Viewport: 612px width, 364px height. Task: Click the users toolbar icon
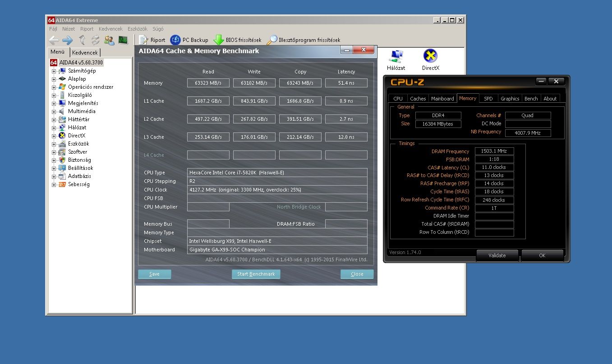click(x=109, y=40)
